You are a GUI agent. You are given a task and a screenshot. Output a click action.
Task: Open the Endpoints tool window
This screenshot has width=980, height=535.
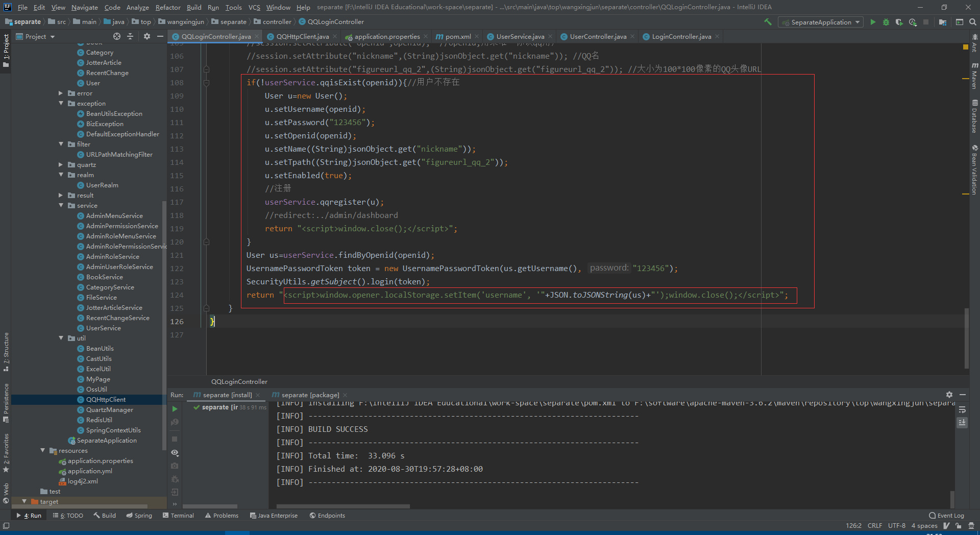coord(327,516)
